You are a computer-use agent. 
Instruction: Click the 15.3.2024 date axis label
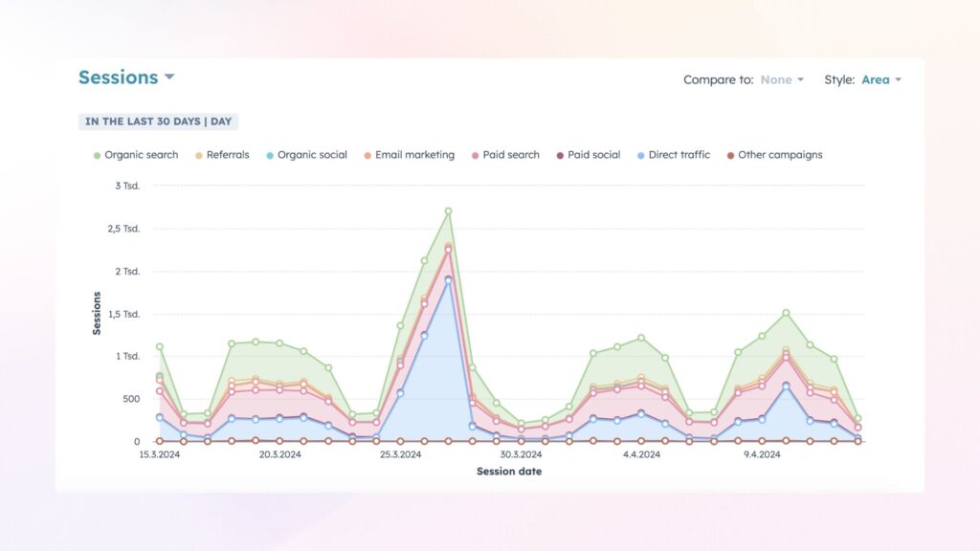coord(159,455)
